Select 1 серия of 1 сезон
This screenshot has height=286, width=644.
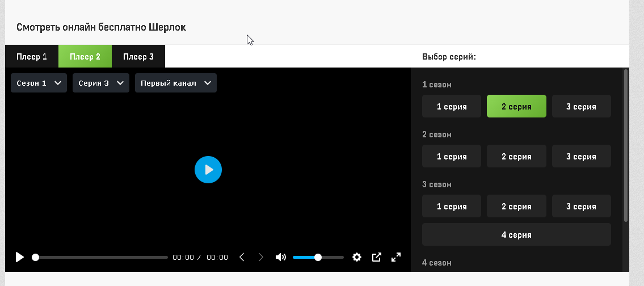[452, 107]
